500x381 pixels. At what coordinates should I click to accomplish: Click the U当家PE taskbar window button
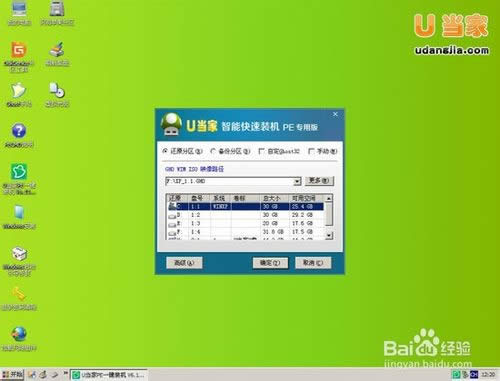point(109,375)
